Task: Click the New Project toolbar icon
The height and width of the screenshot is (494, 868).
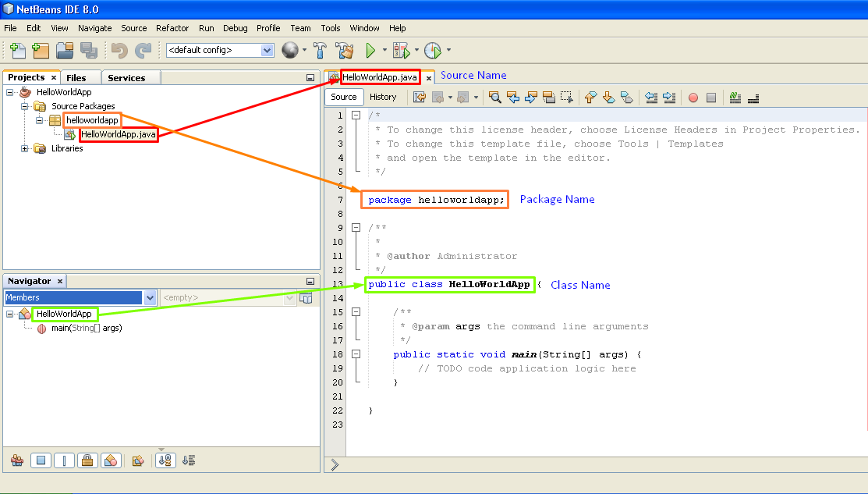Action: 41,51
